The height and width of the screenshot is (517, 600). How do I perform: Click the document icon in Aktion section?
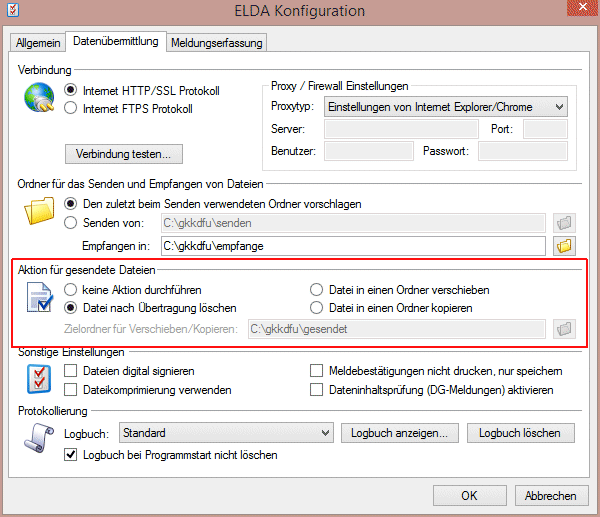pos(39,299)
